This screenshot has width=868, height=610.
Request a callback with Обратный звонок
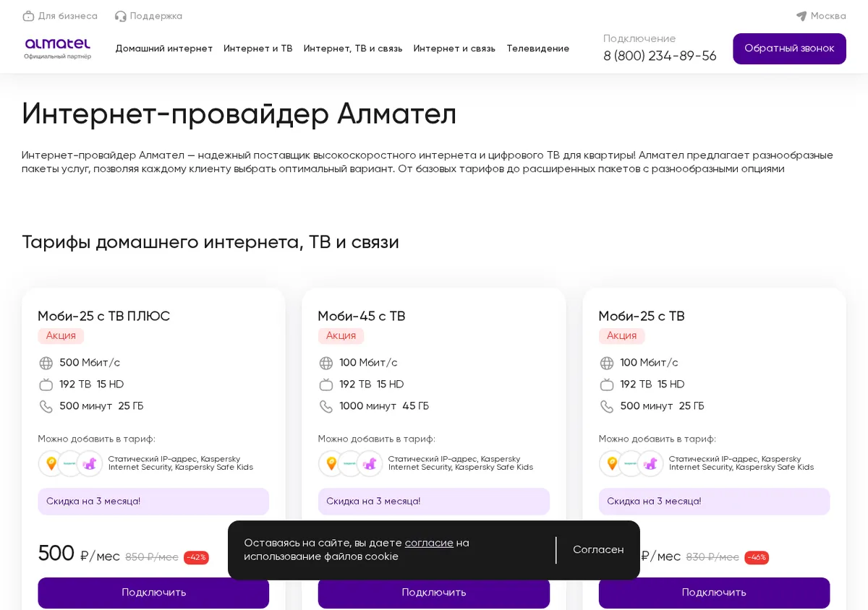coord(789,48)
